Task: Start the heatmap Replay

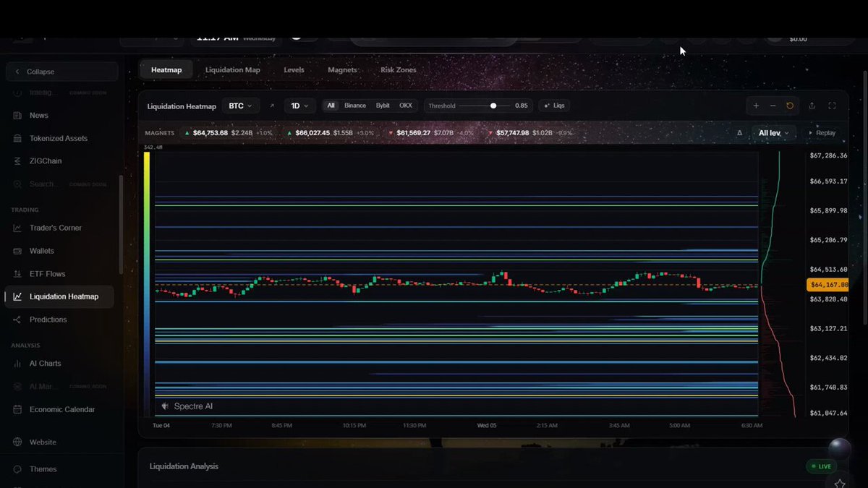Action: 822,133
